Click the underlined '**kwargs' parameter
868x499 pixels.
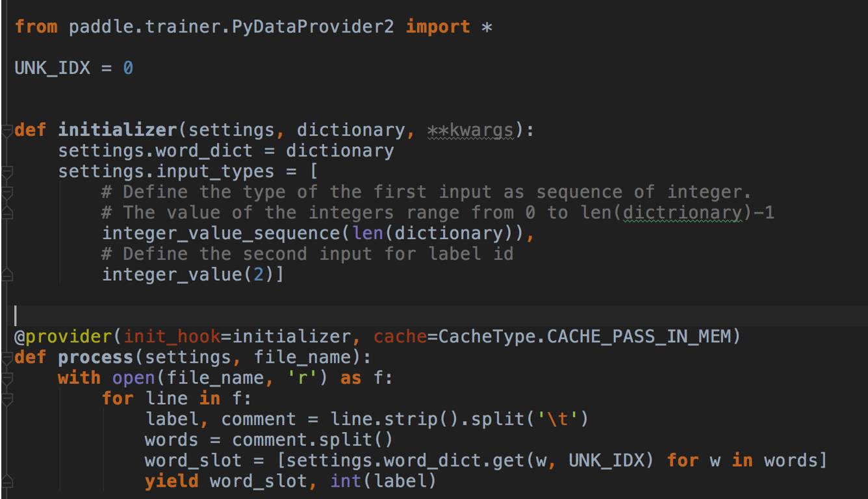[x=470, y=131]
